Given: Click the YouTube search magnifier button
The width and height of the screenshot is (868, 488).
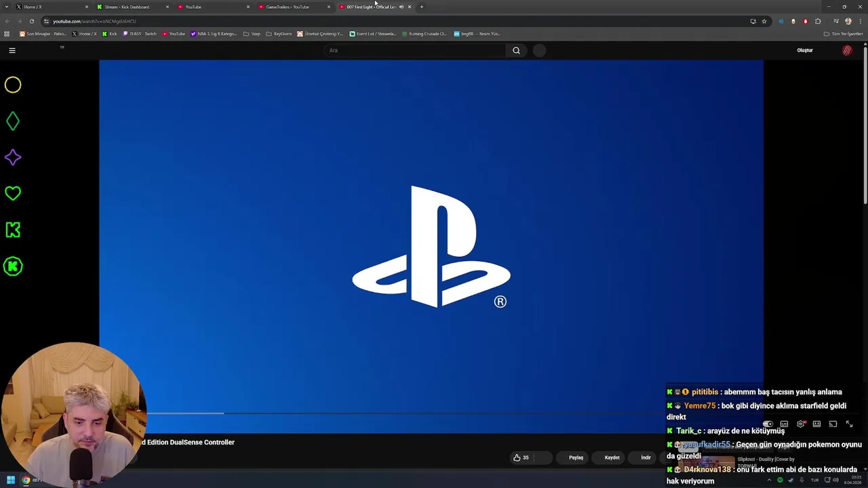Looking at the screenshot, I should pos(516,50).
